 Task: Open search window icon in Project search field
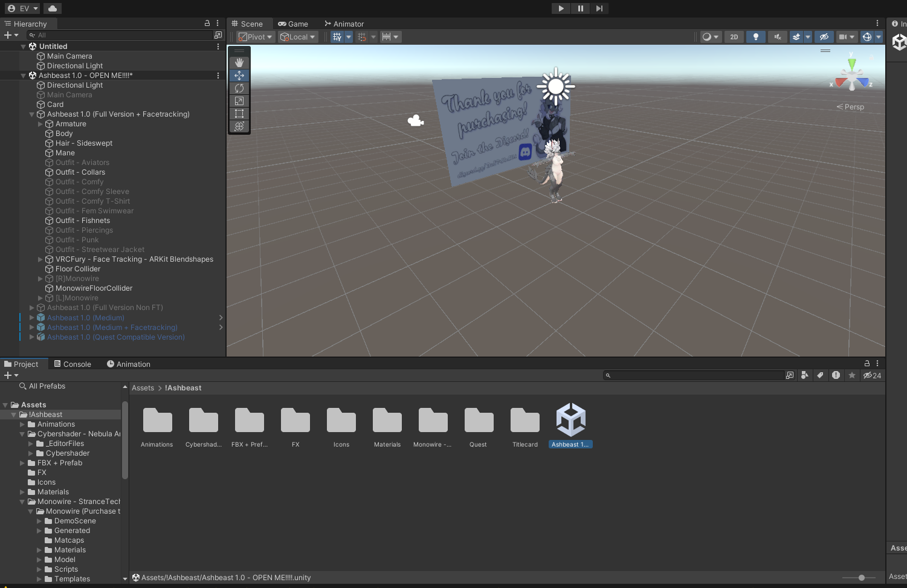pyautogui.click(x=790, y=375)
